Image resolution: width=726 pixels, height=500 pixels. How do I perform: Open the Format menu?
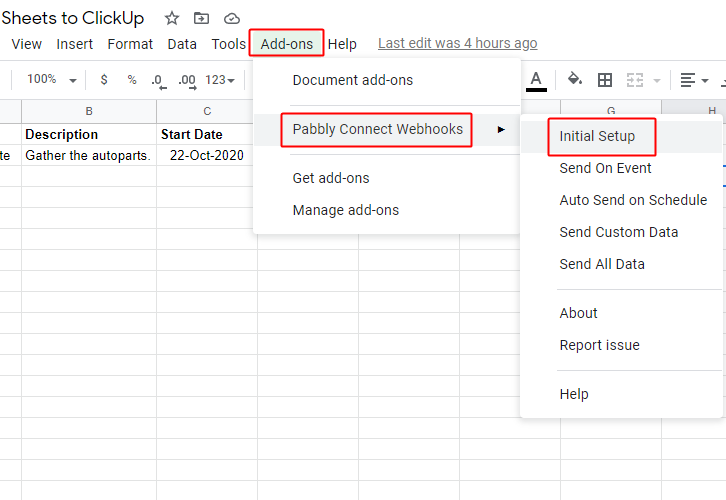[x=130, y=44]
